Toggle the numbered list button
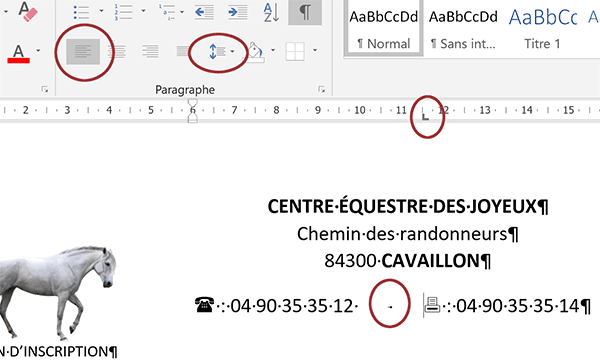The image size is (600, 364). tap(124, 12)
